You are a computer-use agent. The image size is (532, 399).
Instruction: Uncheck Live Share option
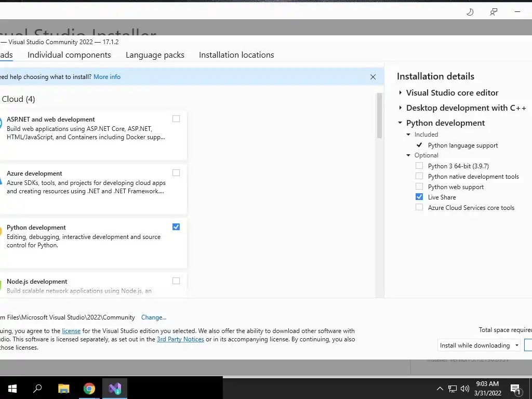tap(419, 197)
